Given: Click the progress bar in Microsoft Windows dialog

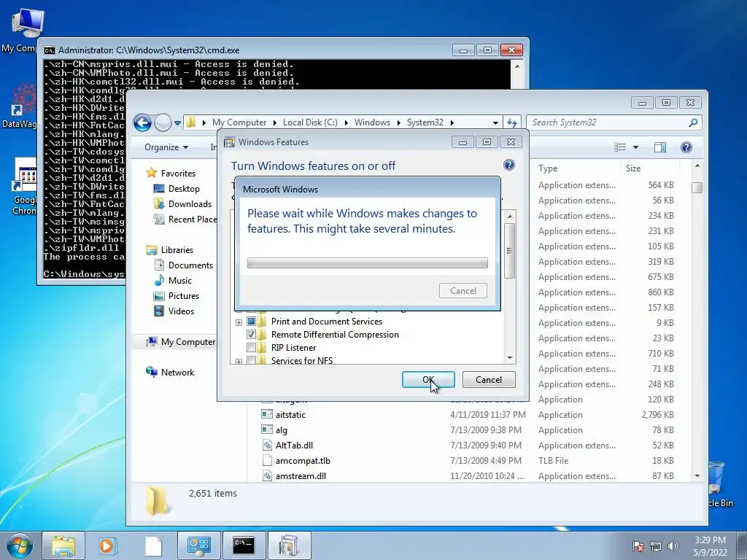Looking at the screenshot, I should (x=368, y=262).
